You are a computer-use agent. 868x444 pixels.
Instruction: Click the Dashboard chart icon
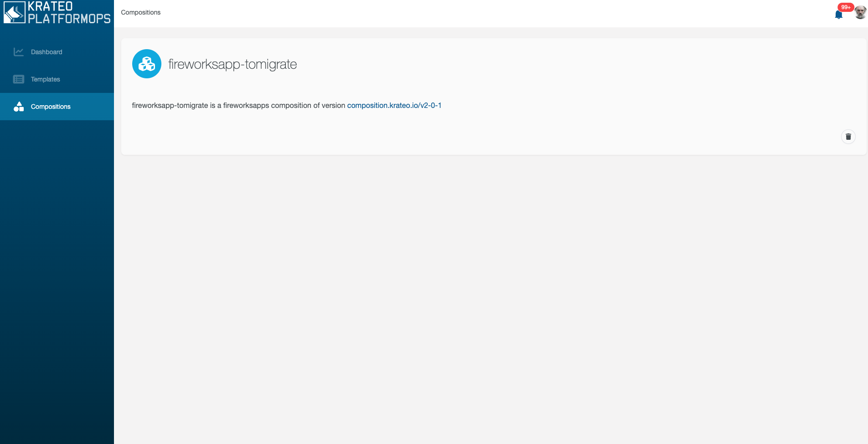(x=19, y=52)
